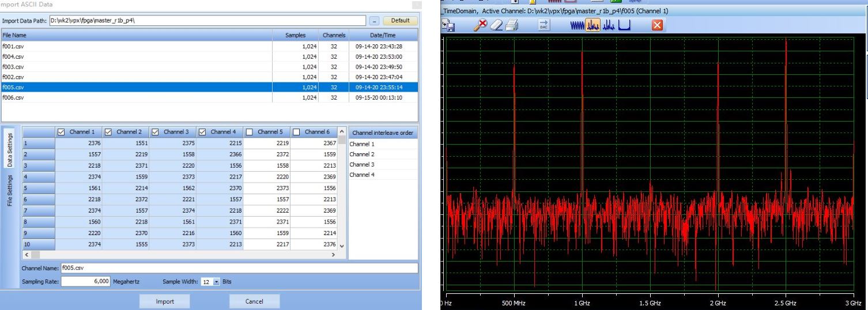Open the Sample Width dropdown
The image size is (868, 310).
click(x=217, y=282)
